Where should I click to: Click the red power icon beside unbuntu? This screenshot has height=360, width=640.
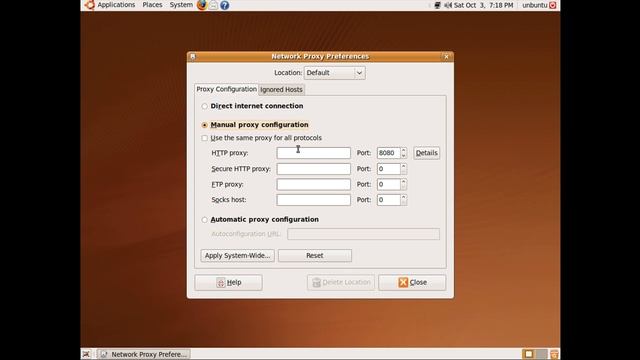pyautogui.click(x=553, y=5)
